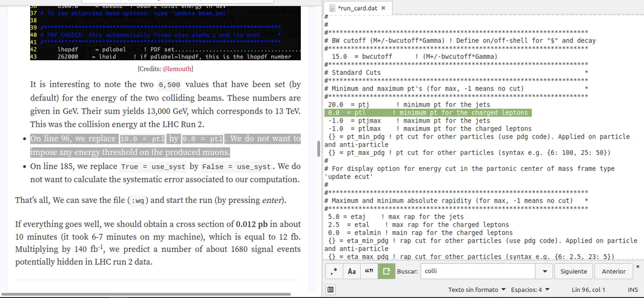Click the editor vertical scrollbar handle

(318, 148)
